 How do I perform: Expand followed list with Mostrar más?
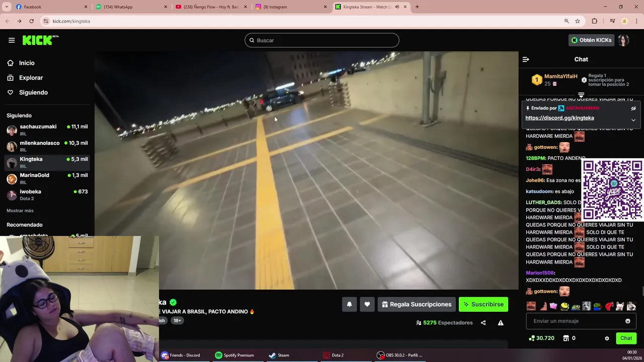pyautogui.click(x=20, y=211)
